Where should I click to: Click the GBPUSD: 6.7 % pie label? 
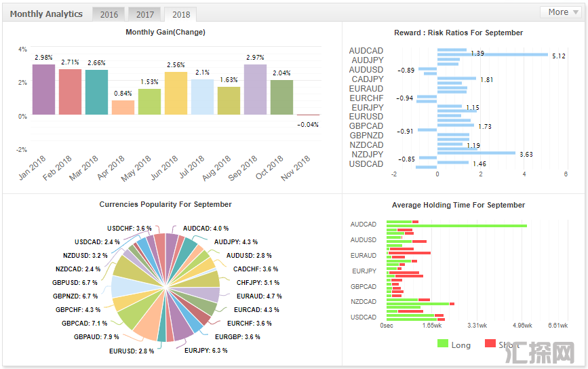(x=75, y=283)
